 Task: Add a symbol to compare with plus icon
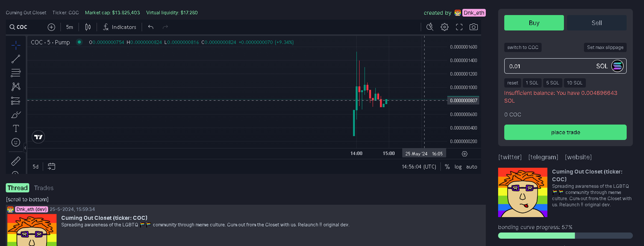pos(52,27)
